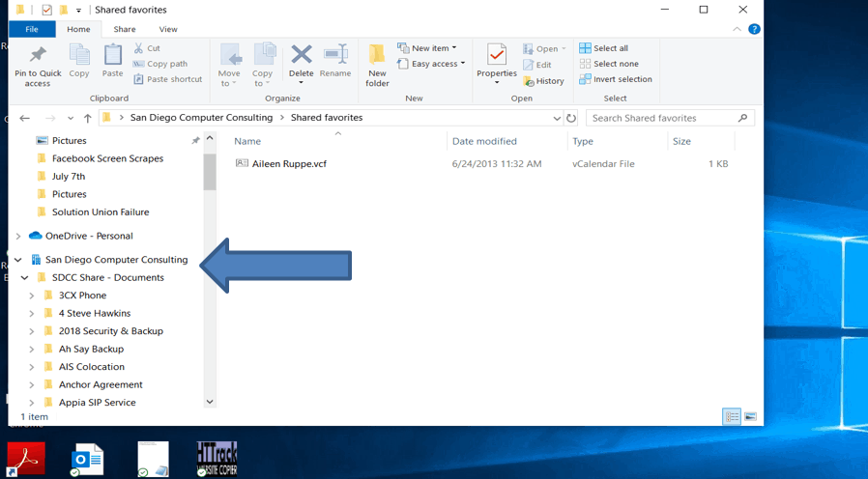Refresh the Shared favorites folder view
Screen dimensions: 868x479
571,118
